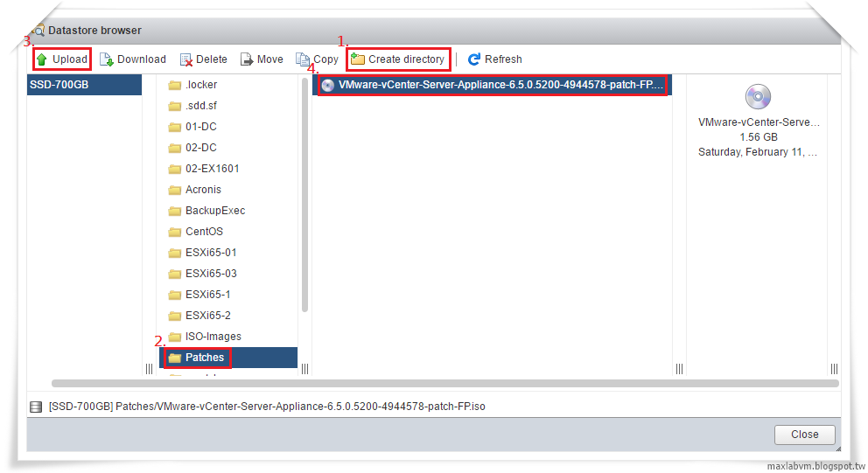Click the .locker folder icon
Viewport: 868px width, 473px height.
click(174, 85)
